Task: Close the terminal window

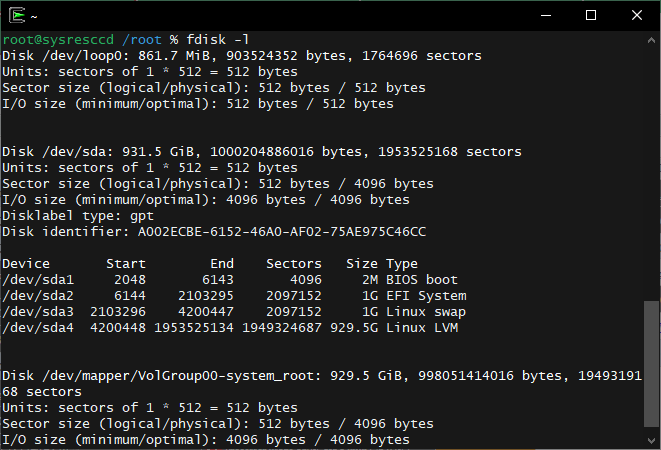Action: tap(637, 16)
